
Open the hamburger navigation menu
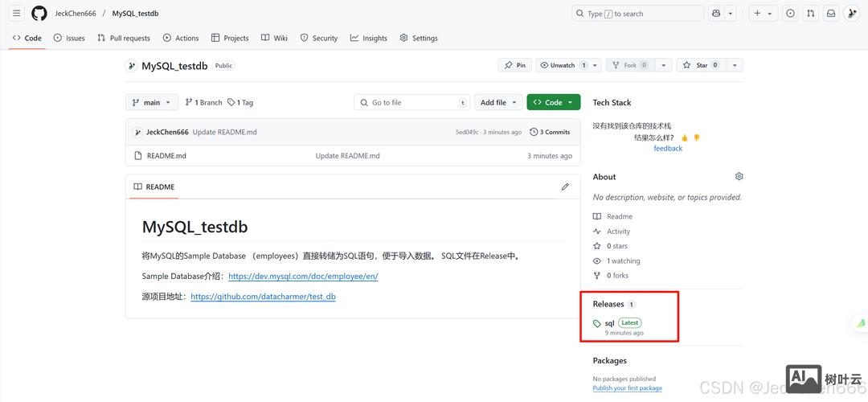pyautogui.click(x=17, y=14)
